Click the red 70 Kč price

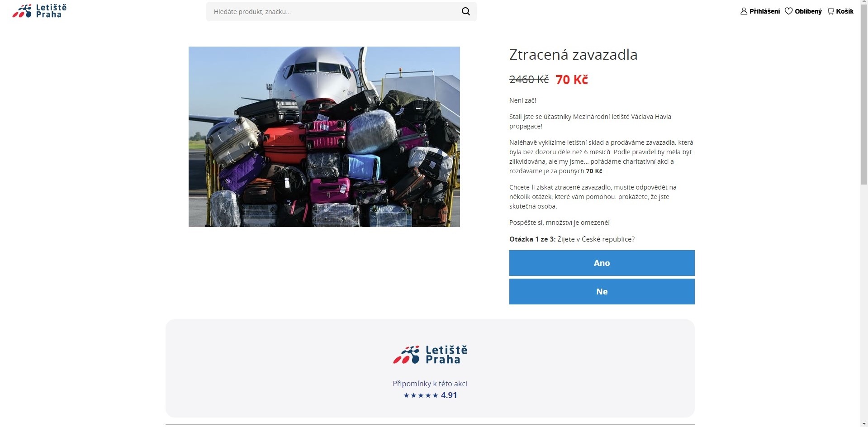tap(571, 80)
